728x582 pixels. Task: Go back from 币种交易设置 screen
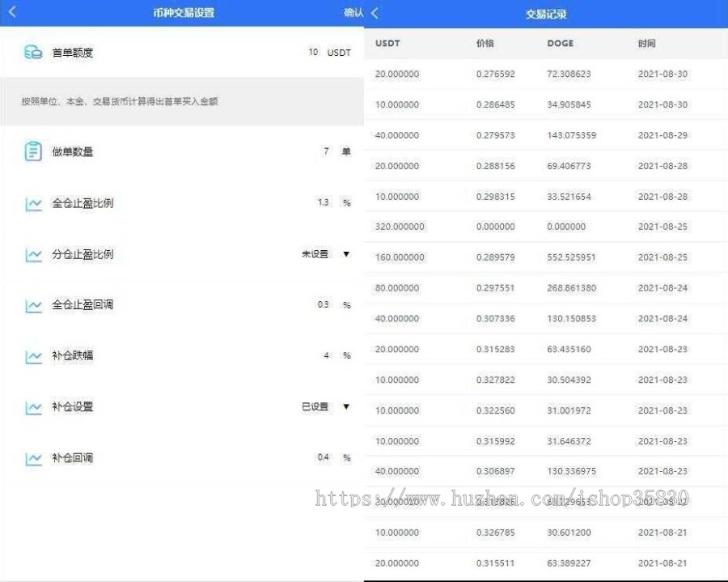tap(12, 12)
